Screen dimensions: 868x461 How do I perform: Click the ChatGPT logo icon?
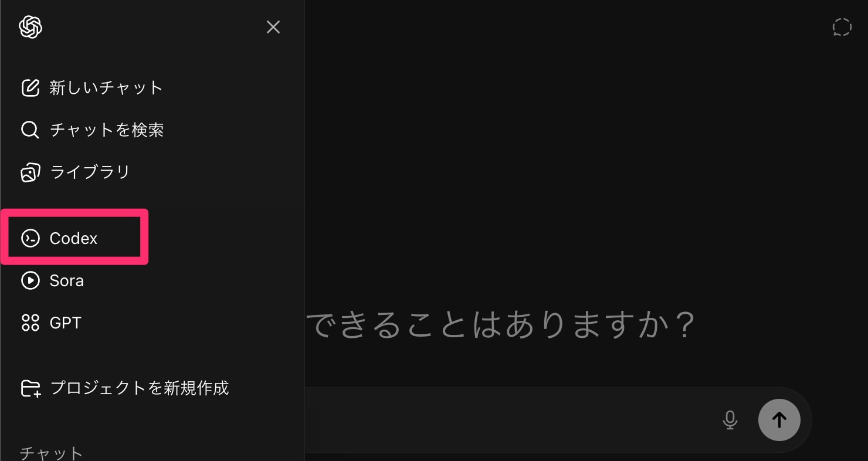point(30,27)
